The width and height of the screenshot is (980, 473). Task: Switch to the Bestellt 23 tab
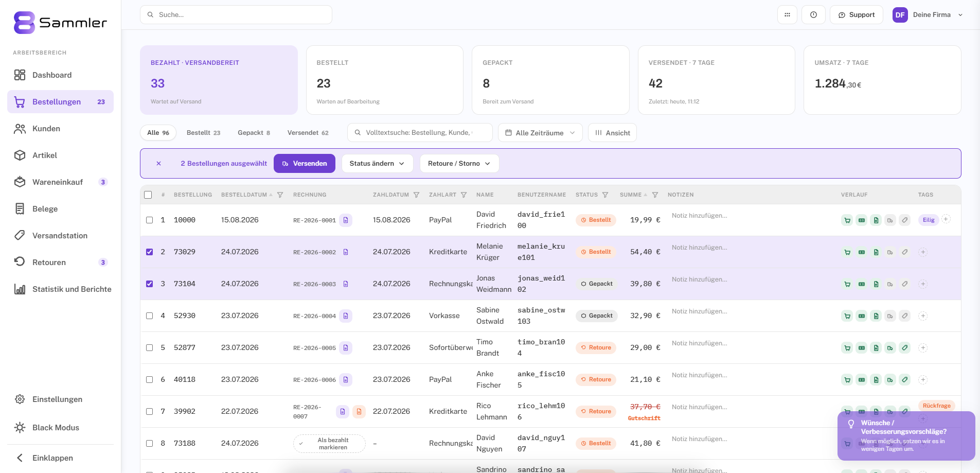coord(203,133)
